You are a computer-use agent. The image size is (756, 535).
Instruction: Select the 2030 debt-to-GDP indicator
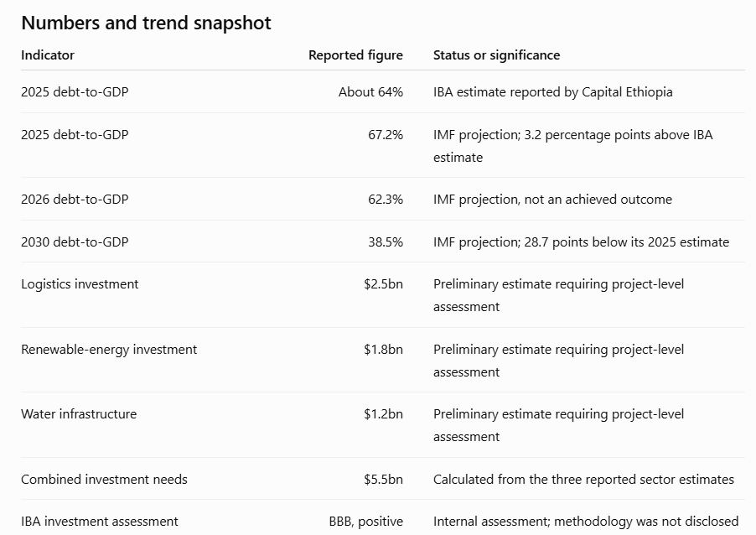(x=75, y=242)
